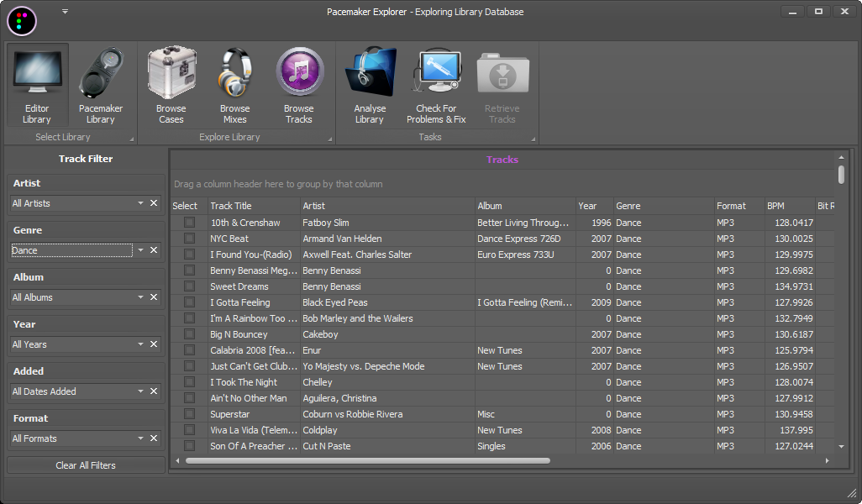Open Select Library group dialog launcher
Image resolution: width=862 pixels, height=504 pixels.
[x=131, y=139]
